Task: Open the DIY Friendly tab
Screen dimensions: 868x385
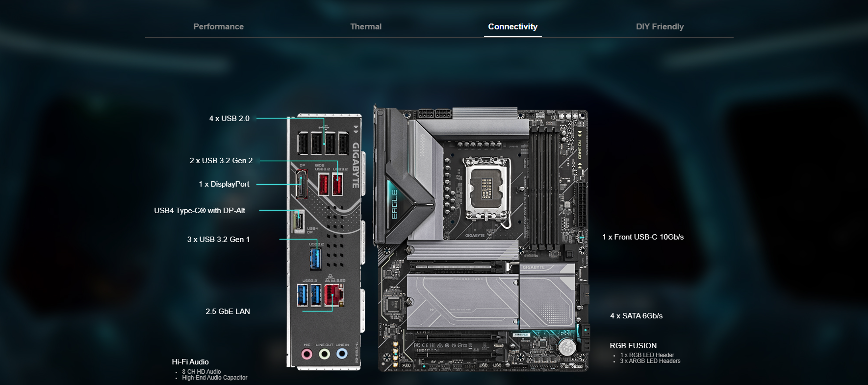Action: [x=660, y=26]
